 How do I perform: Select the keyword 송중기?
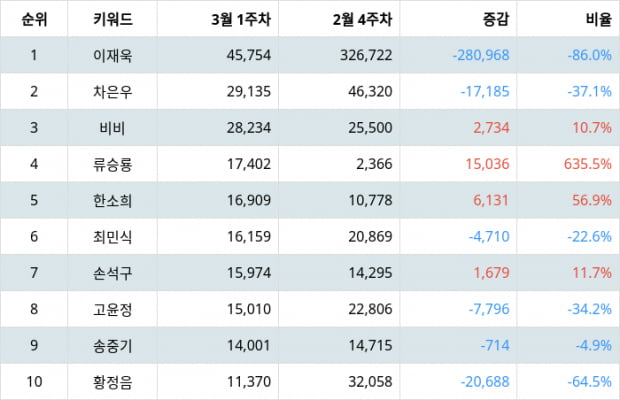click(113, 345)
